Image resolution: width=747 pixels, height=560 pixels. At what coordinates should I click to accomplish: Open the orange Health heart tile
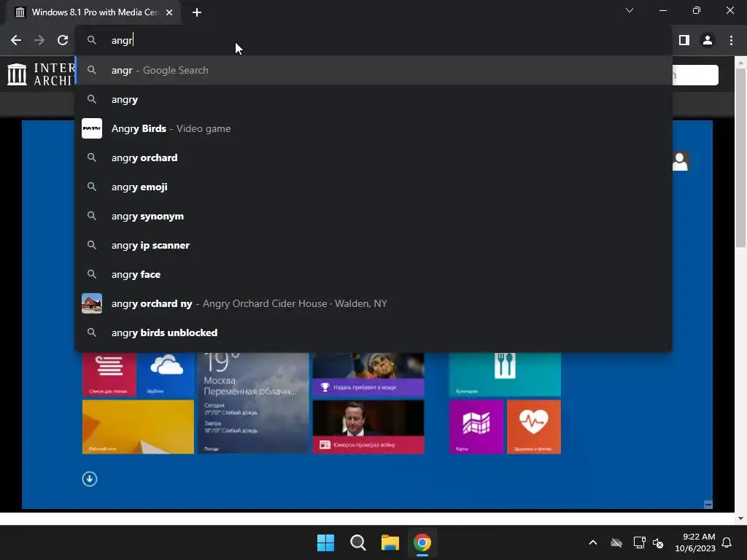click(x=533, y=427)
